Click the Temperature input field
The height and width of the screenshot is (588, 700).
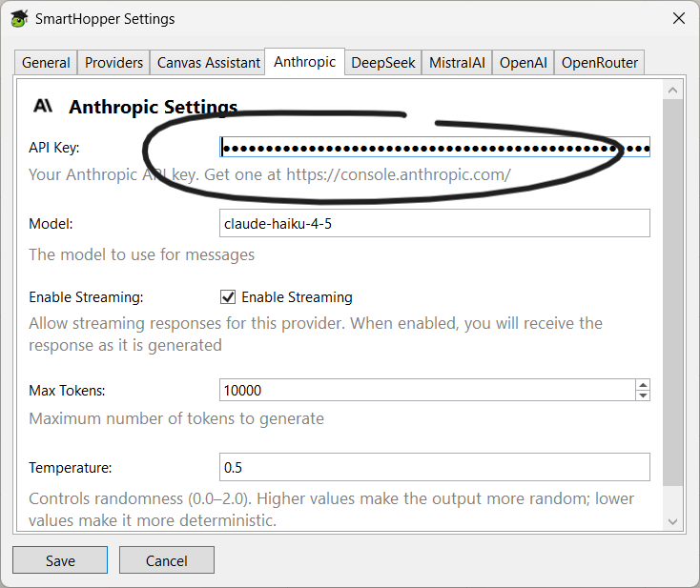click(x=434, y=467)
